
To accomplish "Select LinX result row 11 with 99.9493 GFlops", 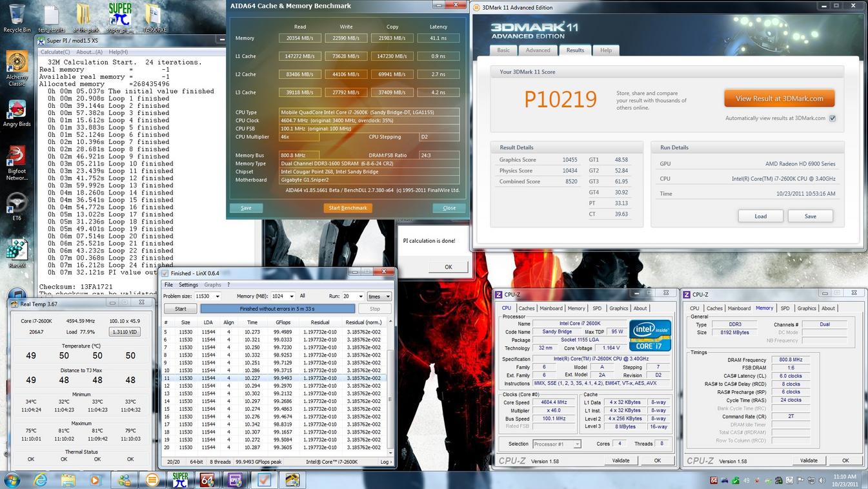I will pyautogui.click(x=274, y=378).
